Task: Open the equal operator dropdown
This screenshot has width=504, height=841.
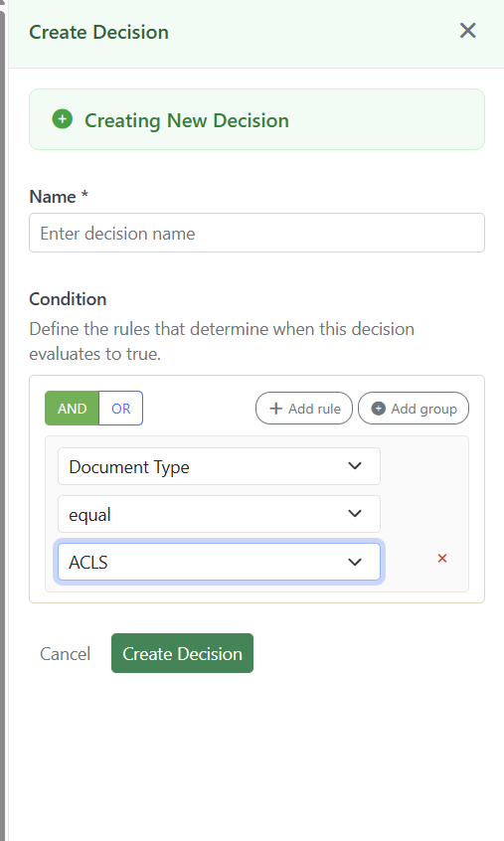Action: pyautogui.click(x=219, y=514)
